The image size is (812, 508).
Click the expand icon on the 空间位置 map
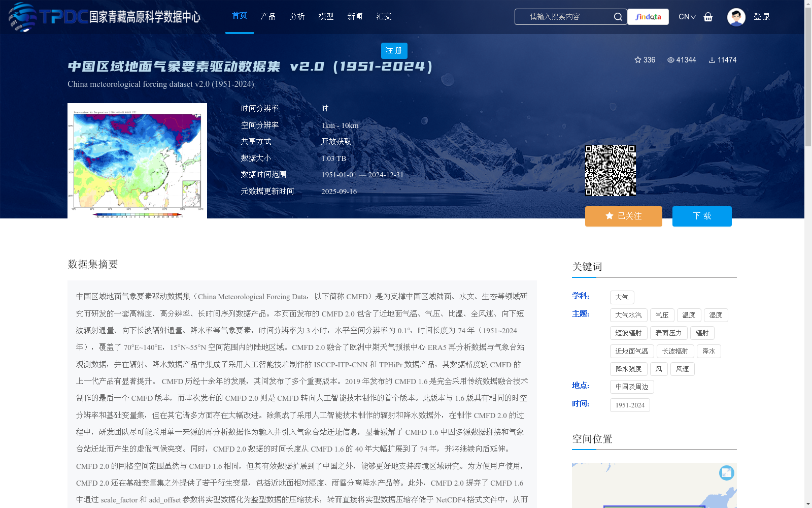coord(726,472)
